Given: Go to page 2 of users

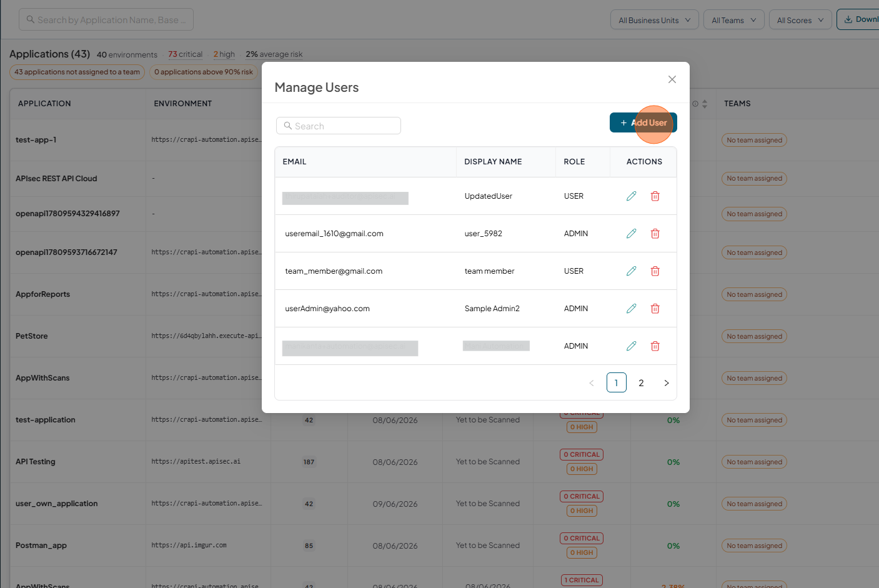Looking at the screenshot, I should coord(641,383).
